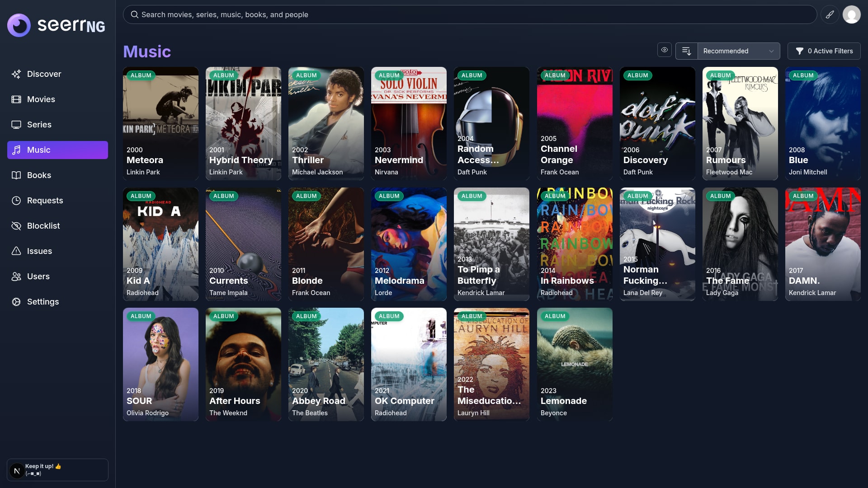The height and width of the screenshot is (488, 868).
Task: Click the seerrNG logo icon
Action: click(x=19, y=25)
